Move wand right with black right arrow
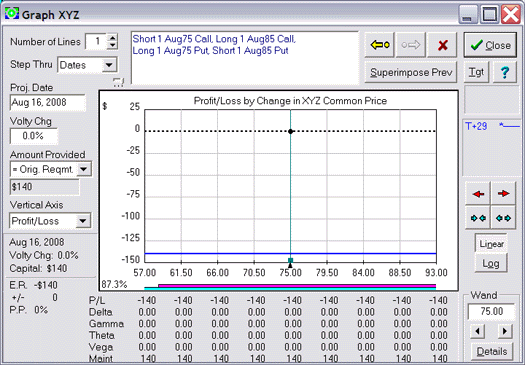Viewport: 525px width, 365px height. click(505, 331)
